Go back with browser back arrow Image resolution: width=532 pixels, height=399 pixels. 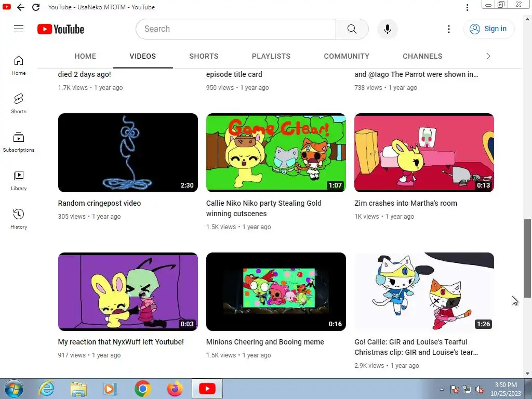point(21,7)
